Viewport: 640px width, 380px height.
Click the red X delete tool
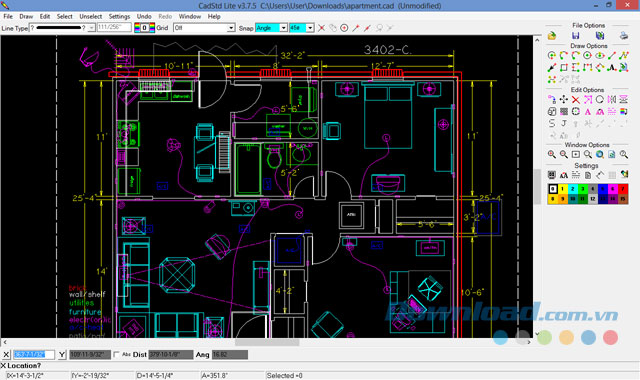(576, 99)
